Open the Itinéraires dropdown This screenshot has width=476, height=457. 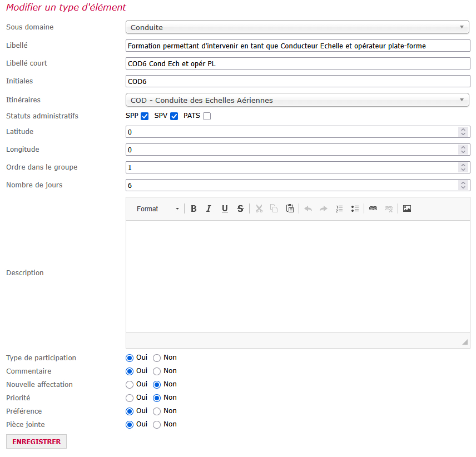click(297, 100)
